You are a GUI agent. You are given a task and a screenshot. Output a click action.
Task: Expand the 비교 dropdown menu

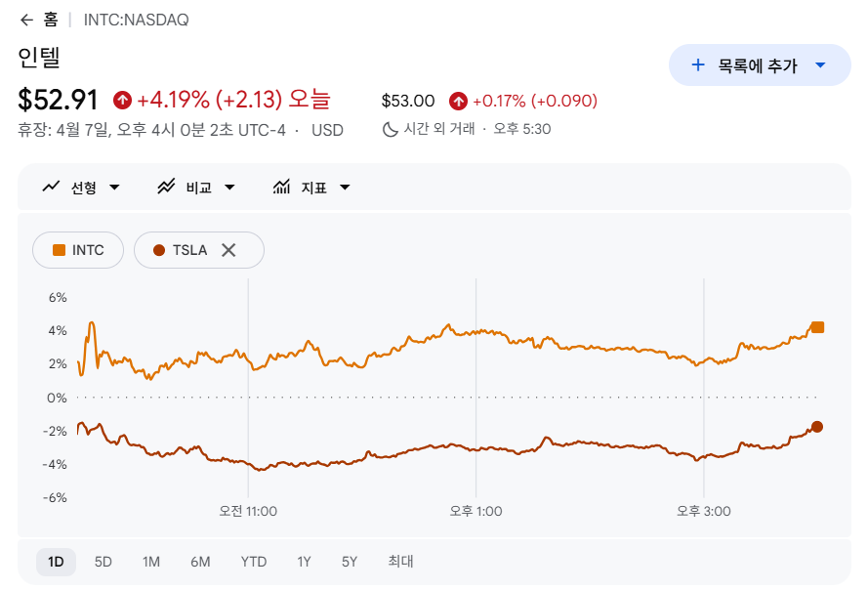tap(229, 188)
